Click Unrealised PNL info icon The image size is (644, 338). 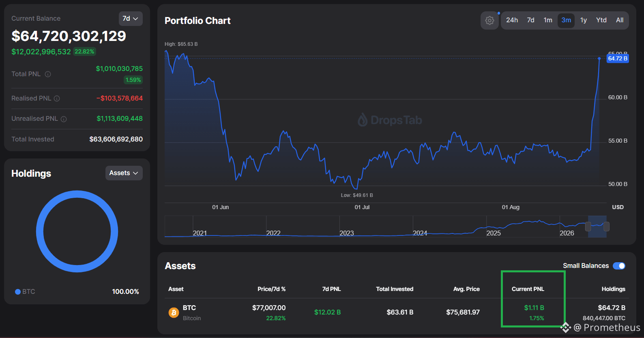click(x=64, y=119)
